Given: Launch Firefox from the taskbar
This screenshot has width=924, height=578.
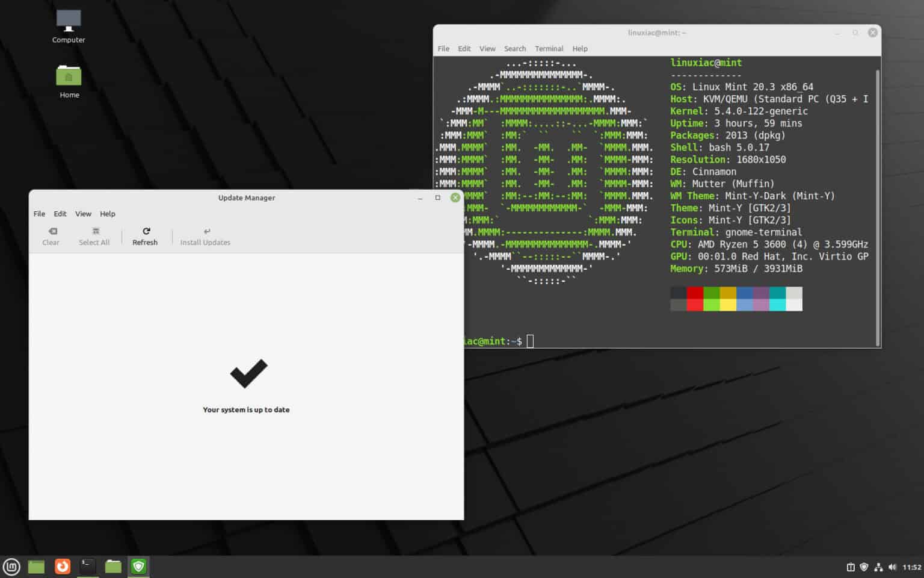Looking at the screenshot, I should (63, 566).
